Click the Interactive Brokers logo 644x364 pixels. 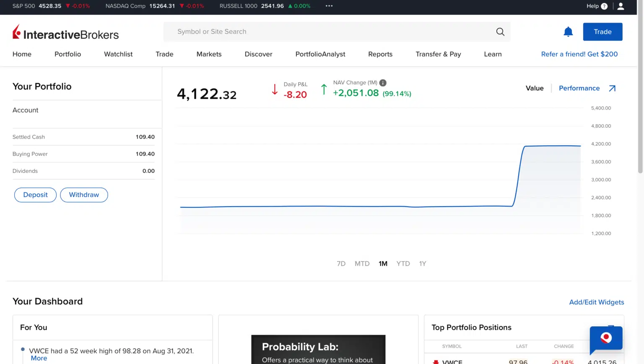(x=65, y=34)
